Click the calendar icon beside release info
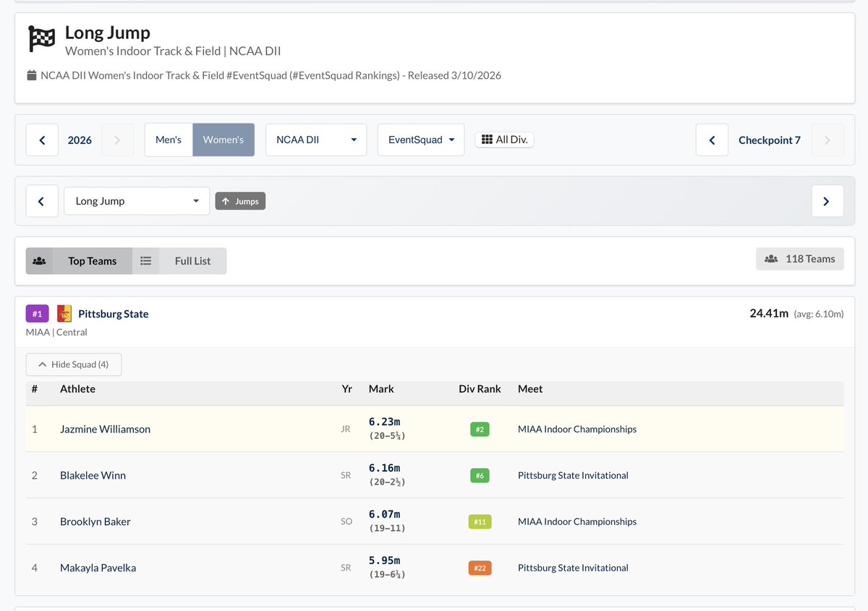Viewport: 868px width, 611px height. [x=31, y=75]
